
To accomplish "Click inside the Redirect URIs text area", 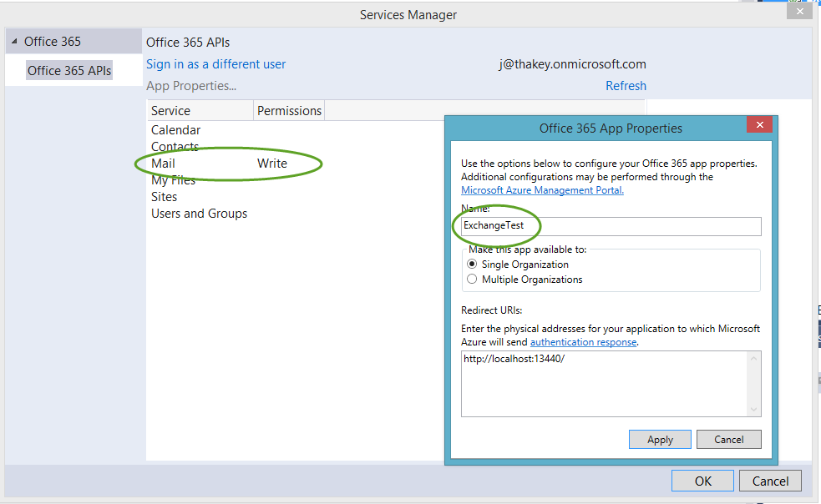I will (x=606, y=384).
